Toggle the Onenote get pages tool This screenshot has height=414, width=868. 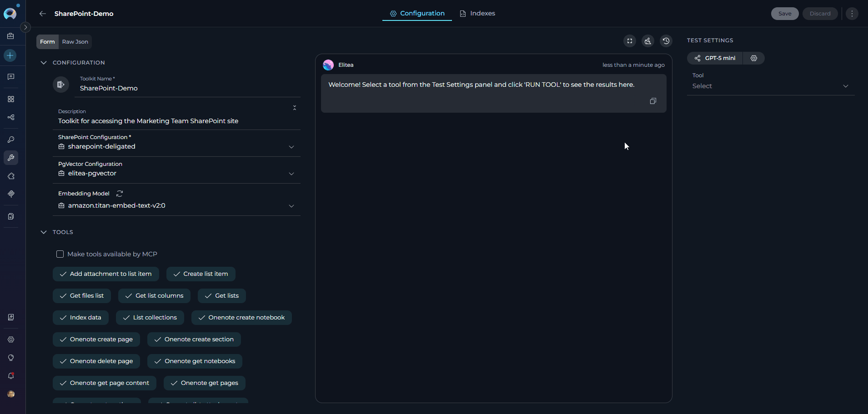(x=205, y=383)
